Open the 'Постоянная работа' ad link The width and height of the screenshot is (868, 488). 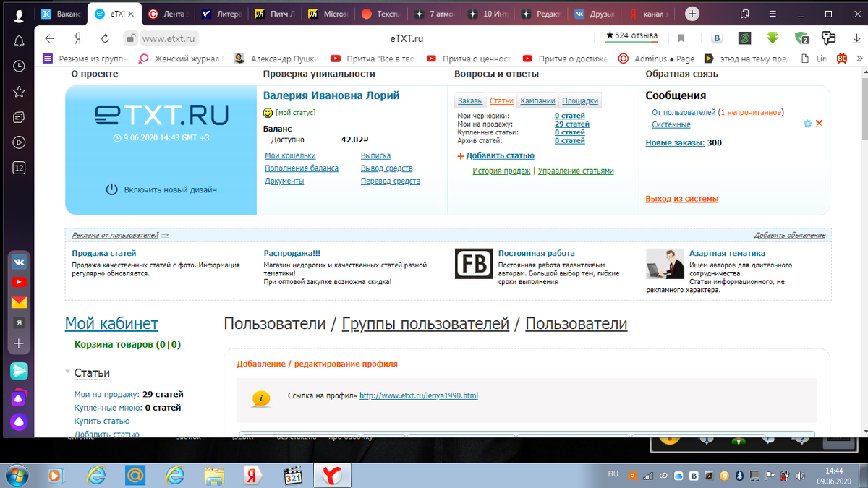(x=537, y=253)
